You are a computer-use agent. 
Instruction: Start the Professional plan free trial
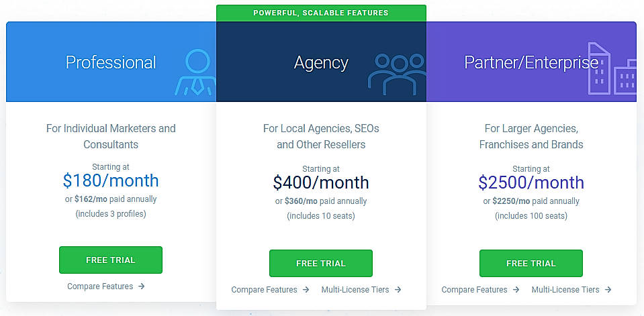pos(111,260)
